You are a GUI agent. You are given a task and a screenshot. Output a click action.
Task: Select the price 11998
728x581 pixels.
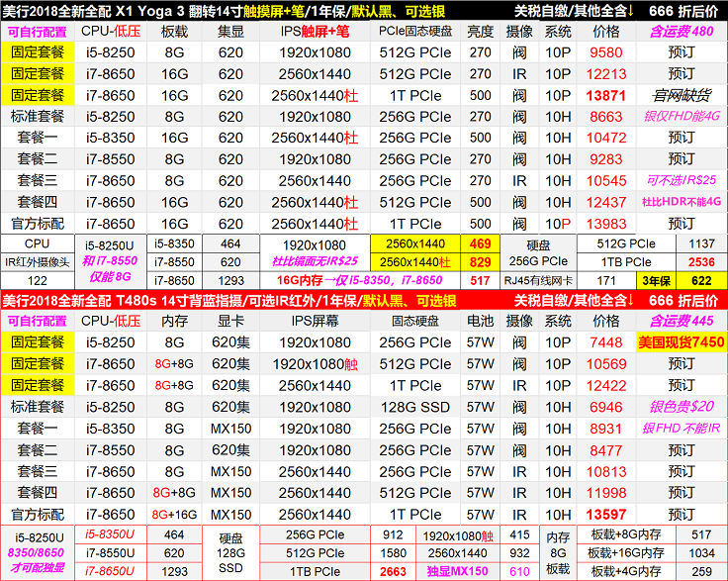[x=606, y=493]
